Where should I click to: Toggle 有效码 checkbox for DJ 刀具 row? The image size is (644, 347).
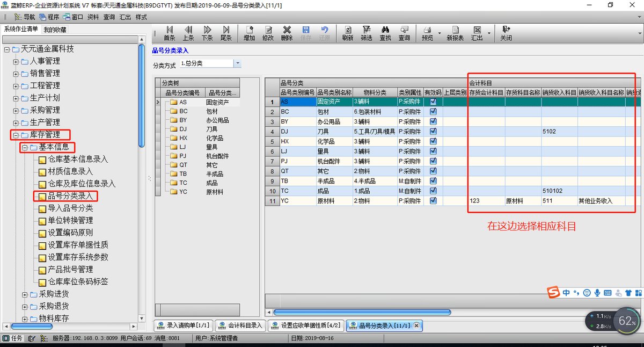(433, 132)
